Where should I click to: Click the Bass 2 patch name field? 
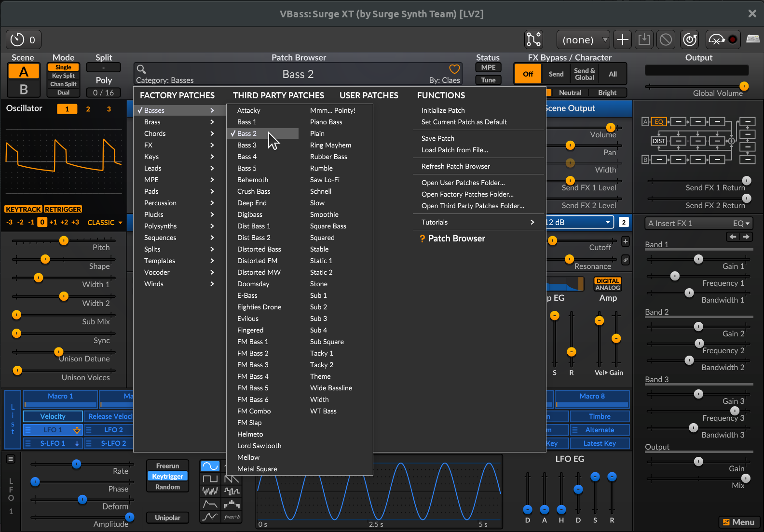[298, 74]
